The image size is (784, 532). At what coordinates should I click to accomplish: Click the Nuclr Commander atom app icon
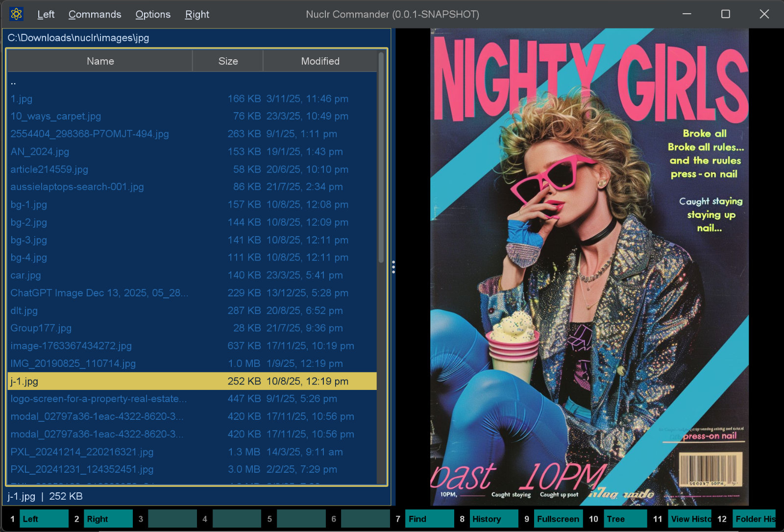[16, 14]
